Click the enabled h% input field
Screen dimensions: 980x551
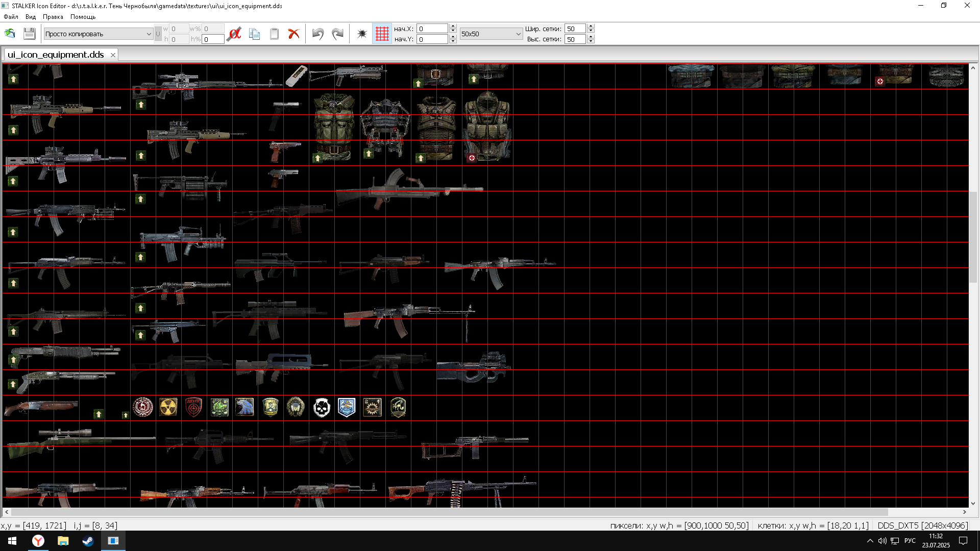click(x=213, y=39)
